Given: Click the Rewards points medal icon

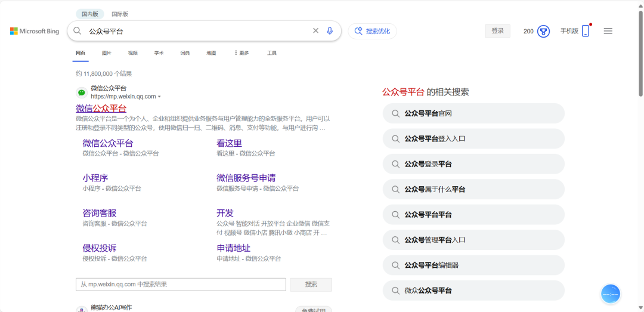Looking at the screenshot, I should tap(543, 31).
